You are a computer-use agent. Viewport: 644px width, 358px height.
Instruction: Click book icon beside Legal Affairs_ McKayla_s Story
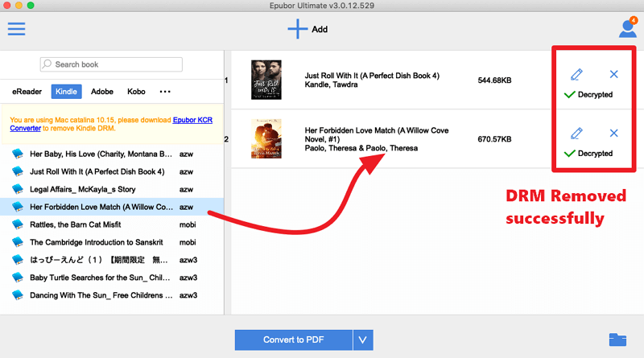(x=18, y=189)
